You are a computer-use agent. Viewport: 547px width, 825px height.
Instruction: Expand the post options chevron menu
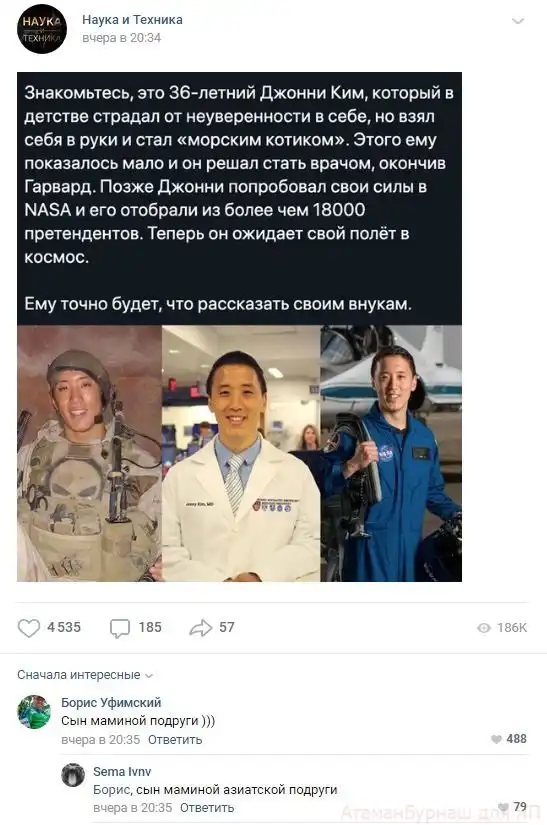pos(518,21)
